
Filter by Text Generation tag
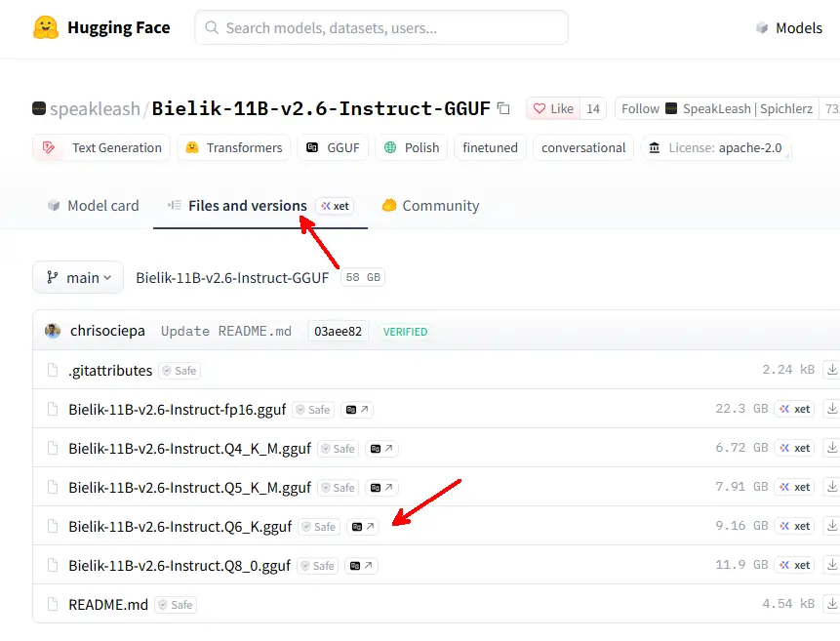(x=101, y=148)
